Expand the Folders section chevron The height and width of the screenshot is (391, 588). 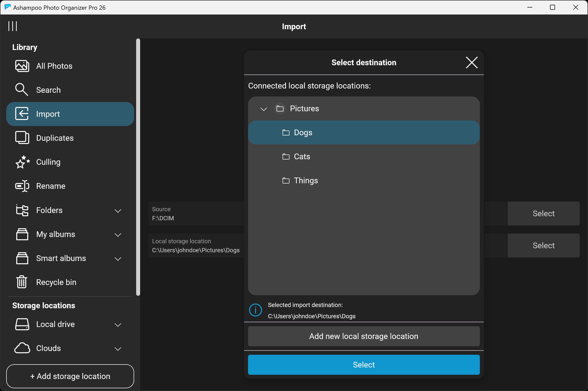click(118, 211)
